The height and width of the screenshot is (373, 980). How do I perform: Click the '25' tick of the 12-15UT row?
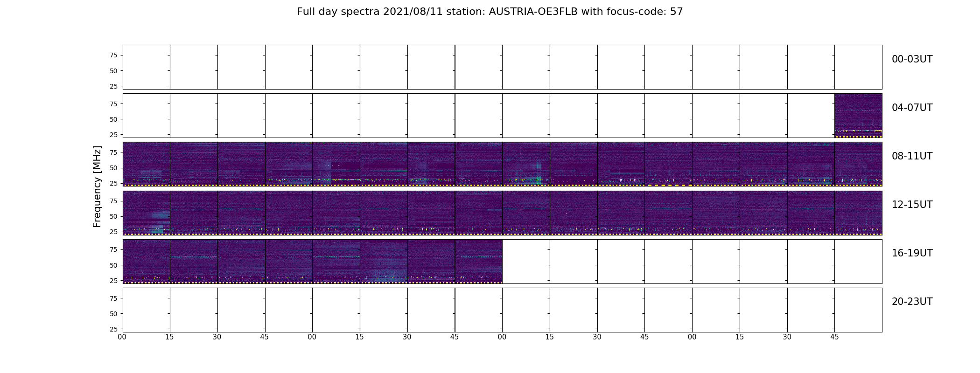(x=113, y=232)
